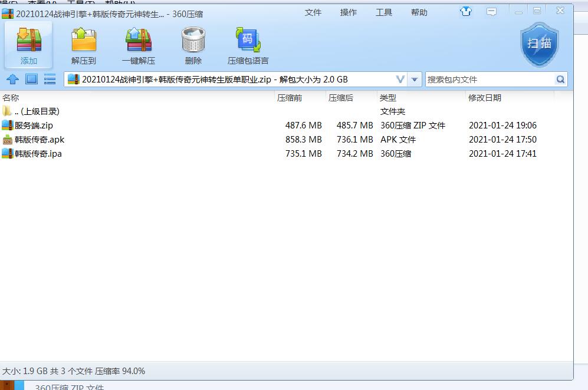Expand the archive path dropdown arrow
This screenshot has height=390, width=588.
[x=415, y=80]
